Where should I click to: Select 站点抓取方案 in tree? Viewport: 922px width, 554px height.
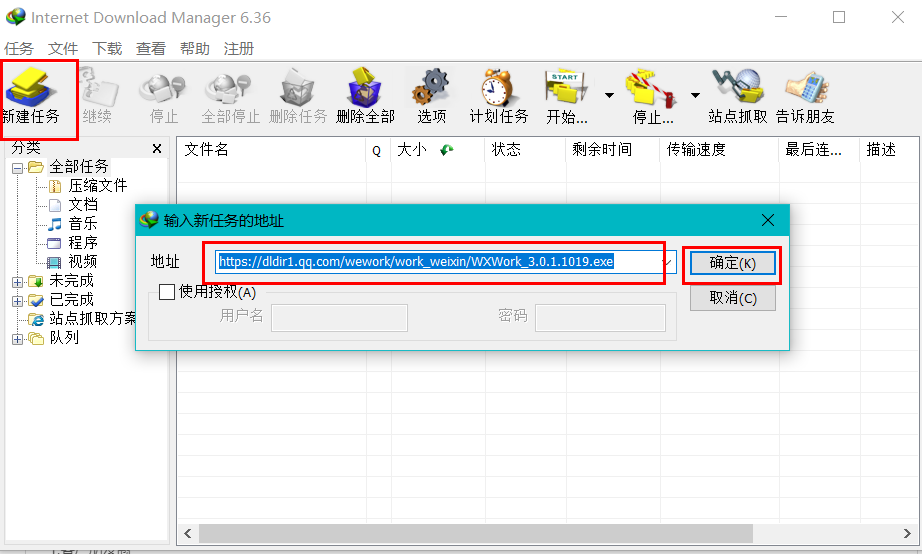[92, 318]
